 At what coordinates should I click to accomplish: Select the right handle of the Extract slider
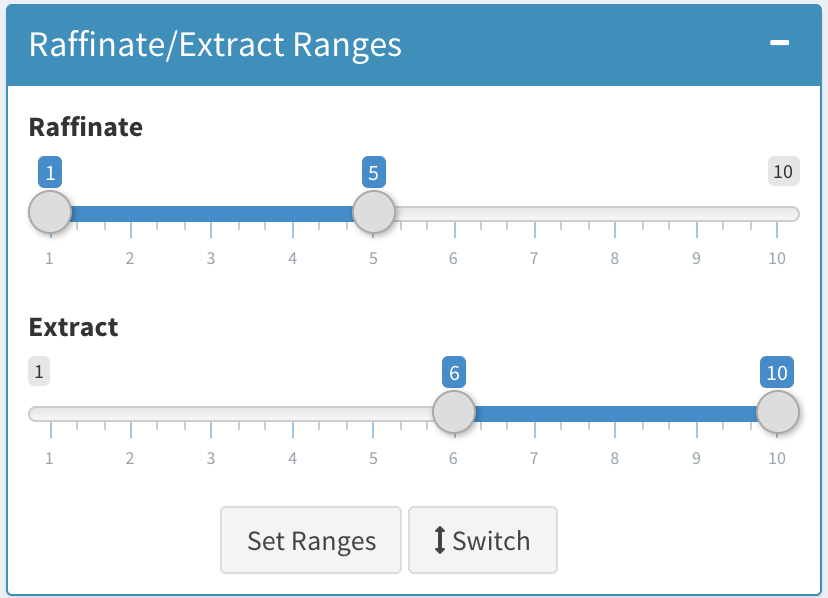pyautogui.click(x=777, y=412)
